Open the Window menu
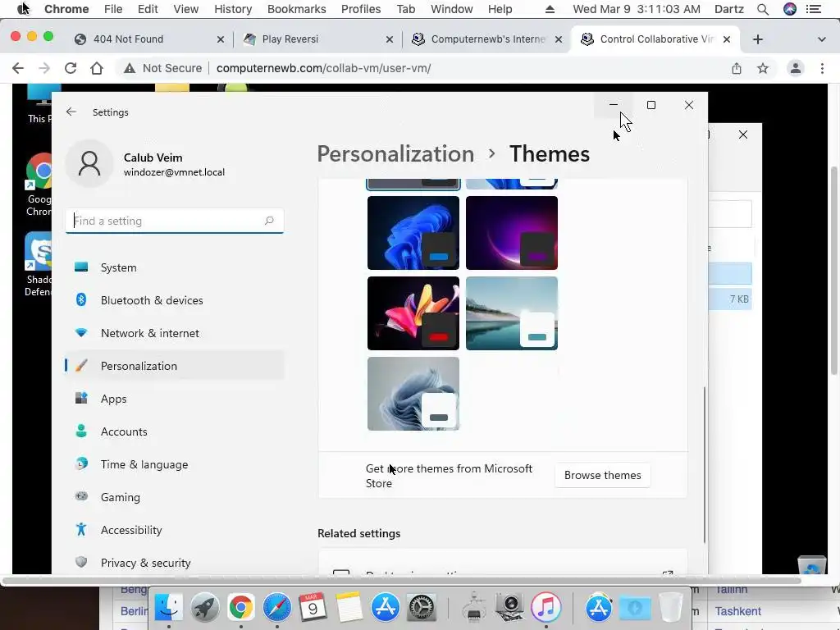 452,9
